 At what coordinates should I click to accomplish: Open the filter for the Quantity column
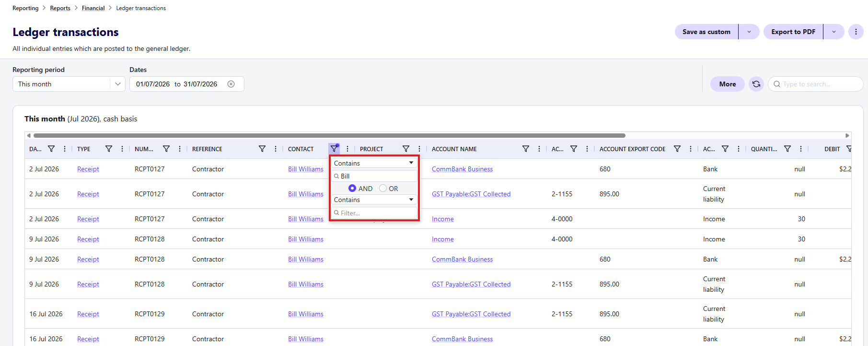[787, 149]
